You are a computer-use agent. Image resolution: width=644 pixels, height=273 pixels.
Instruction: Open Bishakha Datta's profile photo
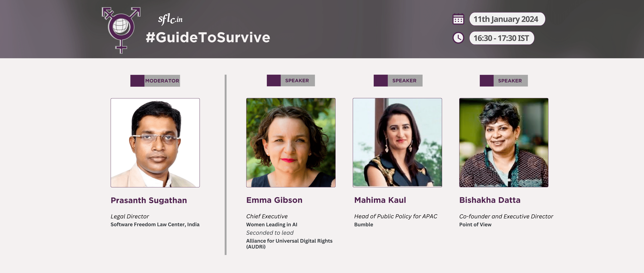tap(504, 143)
